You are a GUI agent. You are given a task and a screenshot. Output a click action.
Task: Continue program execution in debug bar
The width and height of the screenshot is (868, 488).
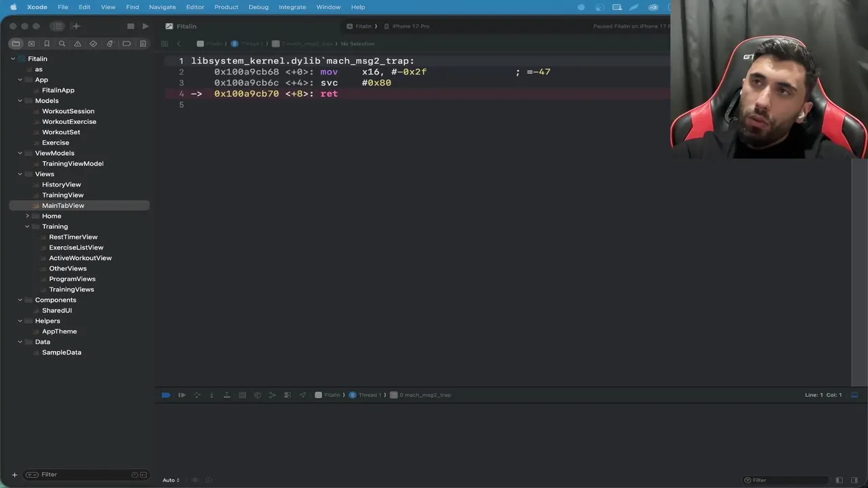tap(182, 395)
